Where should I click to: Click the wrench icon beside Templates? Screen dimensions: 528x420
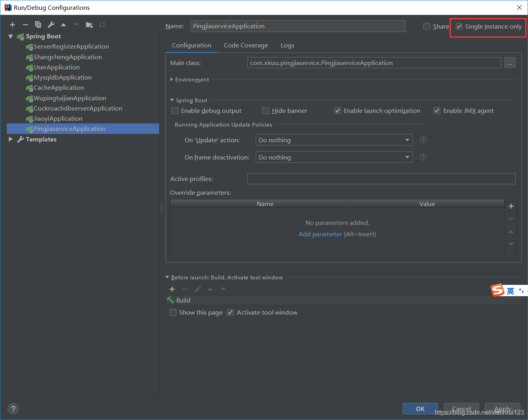point(21,139)
